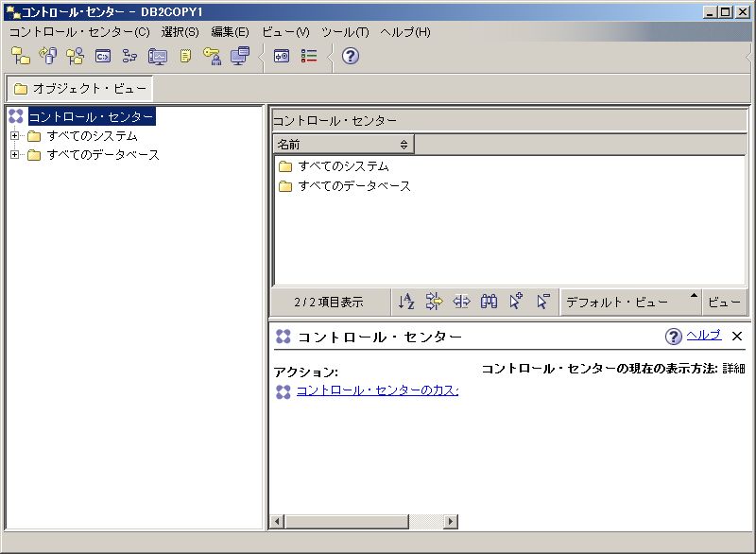The width and height of the screenshot is (756, 554).
Task: Open the 選択(S) menu
Action: coord(180,32)
